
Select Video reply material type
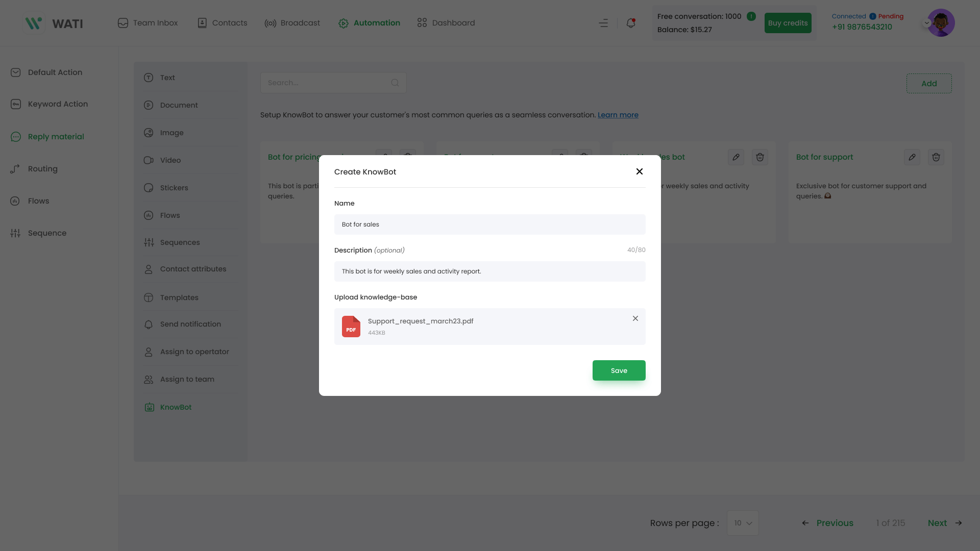[190, 160]
